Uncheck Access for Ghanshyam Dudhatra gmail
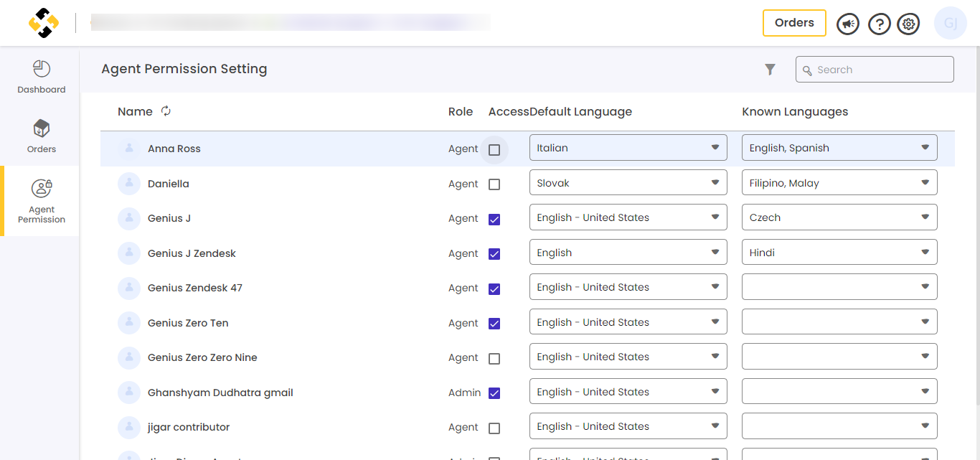This screenshot has height=460, width=980. pos(494,393)
